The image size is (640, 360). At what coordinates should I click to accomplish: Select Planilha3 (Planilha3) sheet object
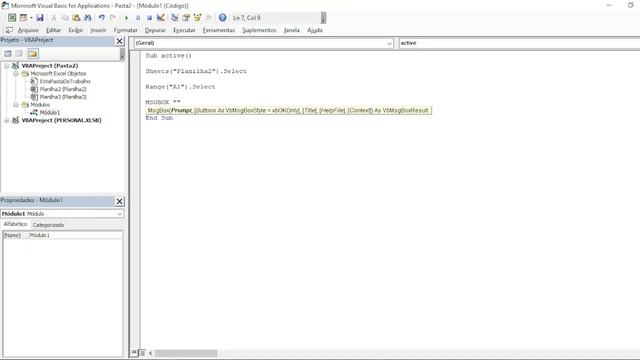(63, 97)
